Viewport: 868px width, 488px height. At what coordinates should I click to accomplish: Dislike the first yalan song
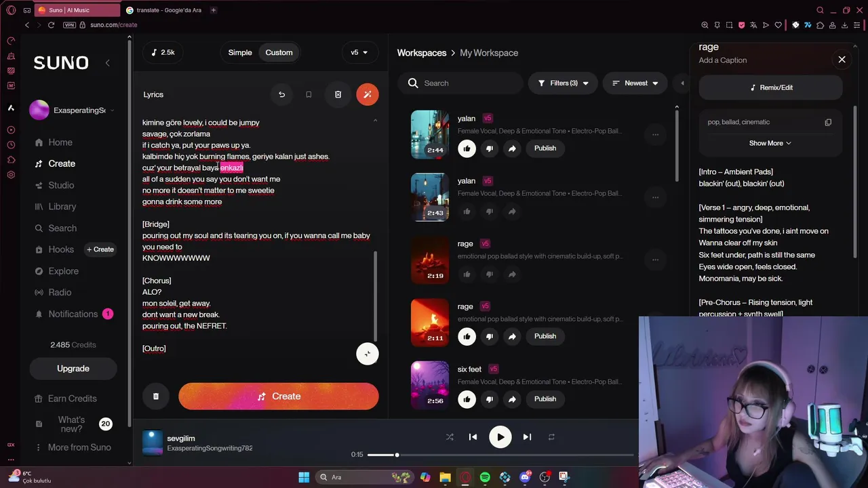489,148
